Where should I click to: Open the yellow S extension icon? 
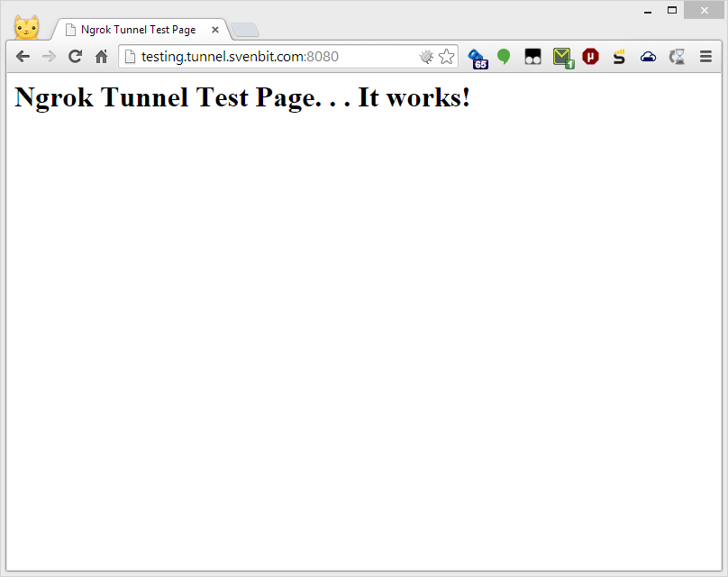pos(619,57)
